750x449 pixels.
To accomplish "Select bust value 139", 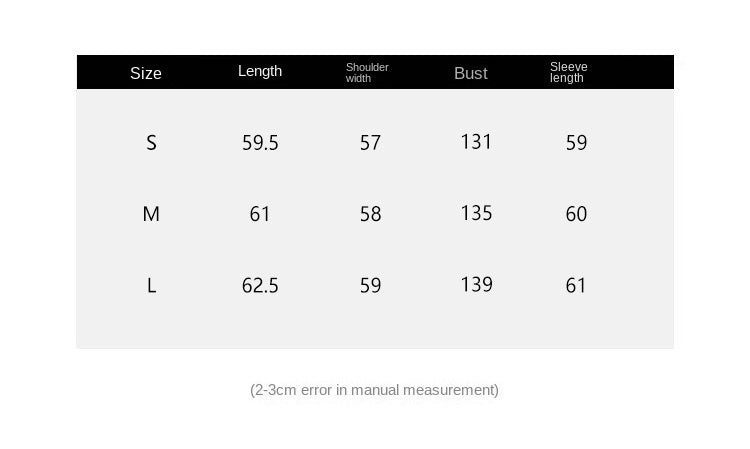I will click(x=476, y=285).
